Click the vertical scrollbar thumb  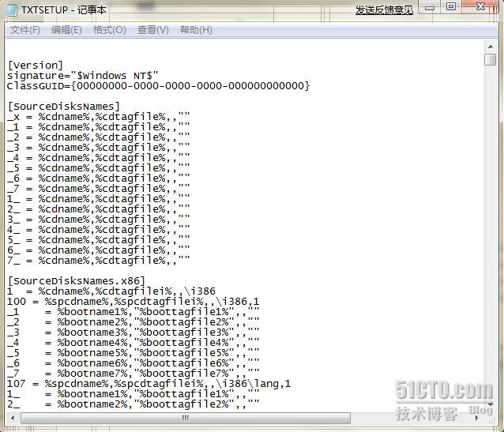click(x=491, y=60)
